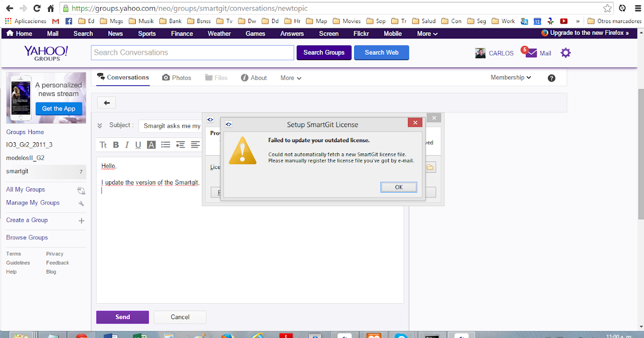Viewport: 644px width, 338px height.
Task: Click the help question mark icon
Action: 551,78
